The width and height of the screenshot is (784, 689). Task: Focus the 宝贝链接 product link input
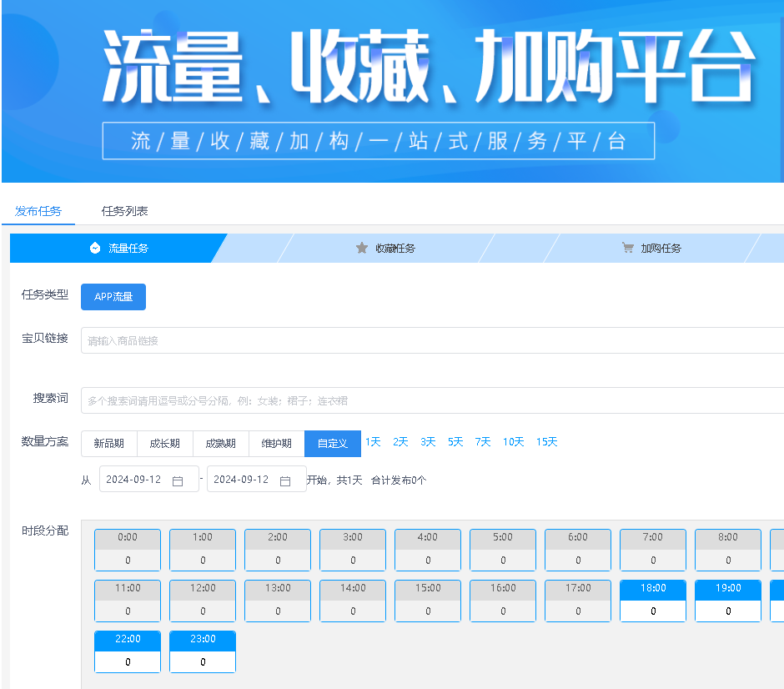[433, 340]
